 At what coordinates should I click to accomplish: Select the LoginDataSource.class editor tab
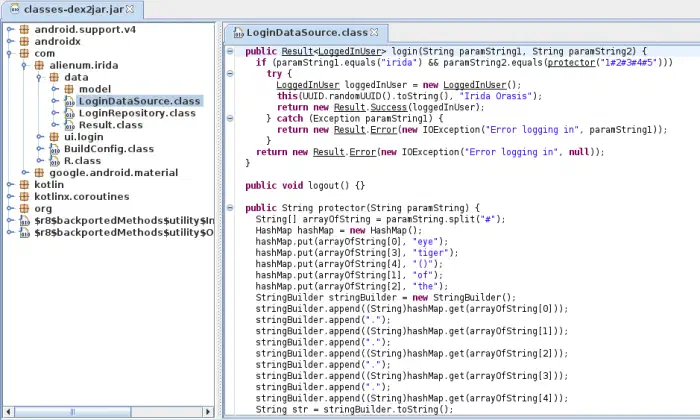coord(307,33)
